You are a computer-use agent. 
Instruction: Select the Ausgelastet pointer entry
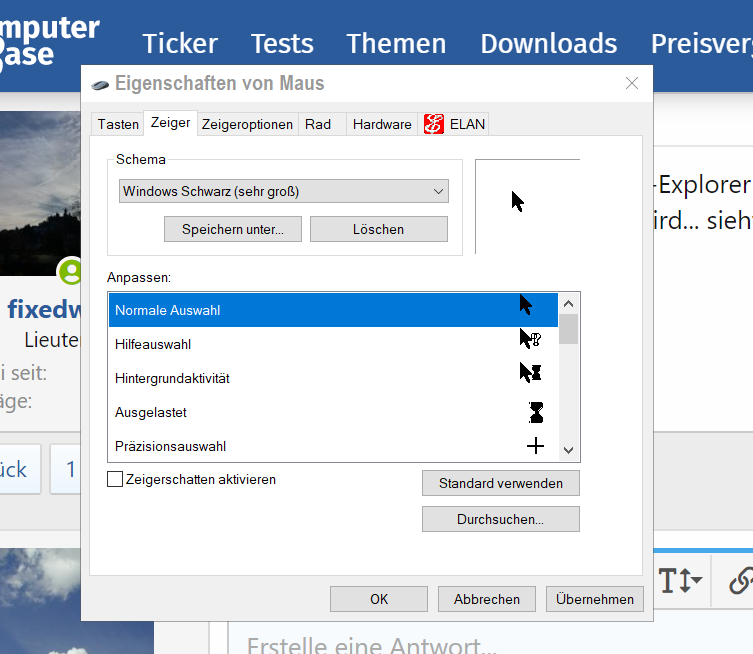click(333, 412)
